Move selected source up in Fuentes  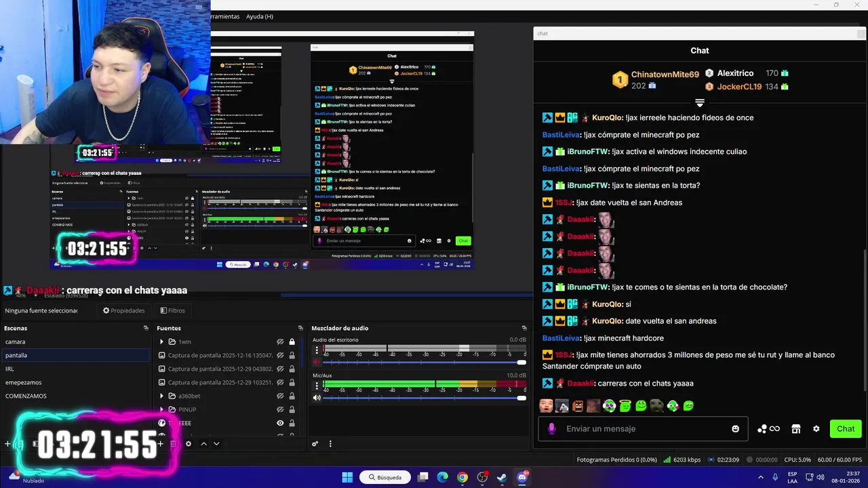(x=203, y=444)
